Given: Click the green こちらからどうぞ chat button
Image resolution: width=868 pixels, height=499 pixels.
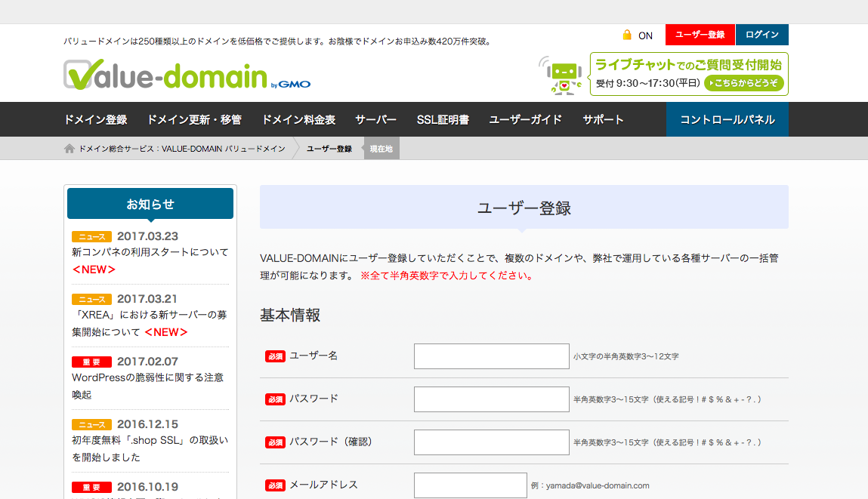Looking at the screenshot, I should click(744, 83).
